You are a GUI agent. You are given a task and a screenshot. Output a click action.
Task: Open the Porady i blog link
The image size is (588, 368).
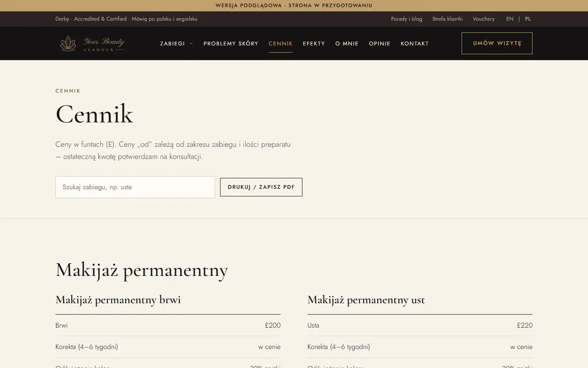[407, 19]
